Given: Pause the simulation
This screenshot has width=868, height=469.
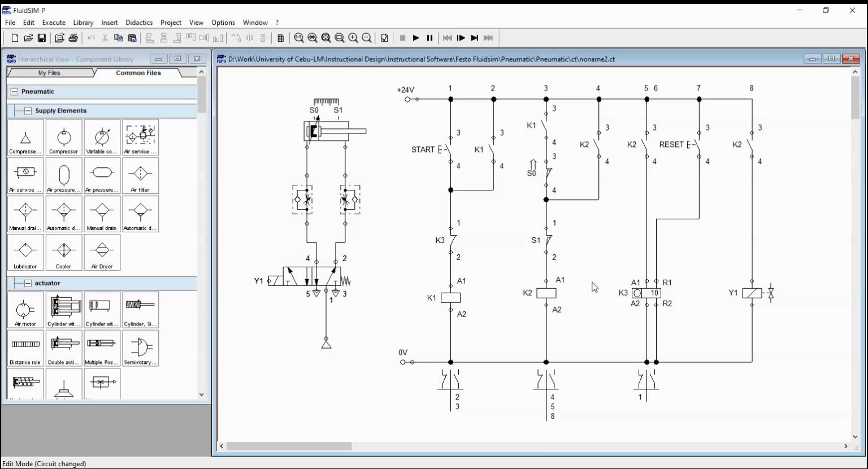Looking at the screenshot, I should coord(429,38).
